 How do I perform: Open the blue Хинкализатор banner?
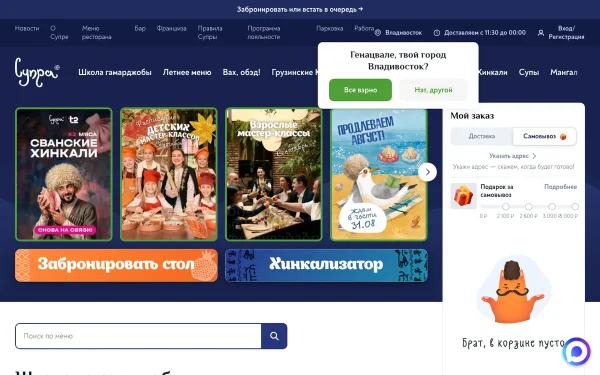[x=326, y=265]
